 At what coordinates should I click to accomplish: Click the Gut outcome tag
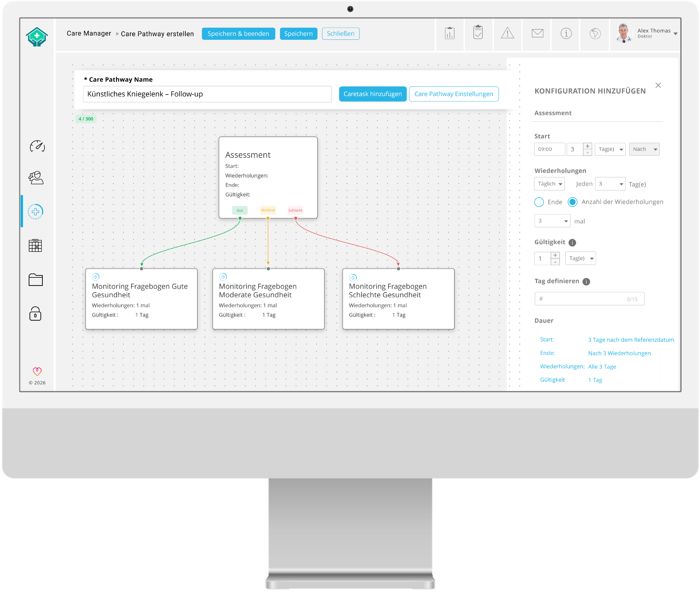[239, 210]
